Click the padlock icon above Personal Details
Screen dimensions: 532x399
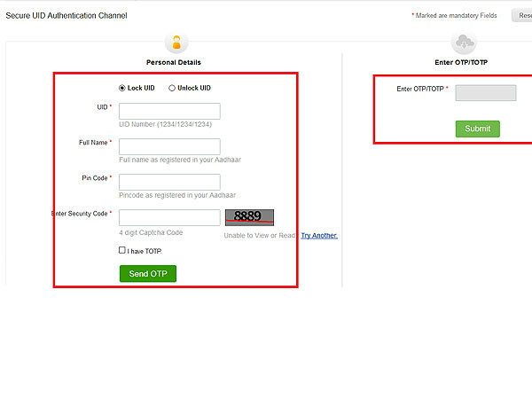[x=176, y=42]
